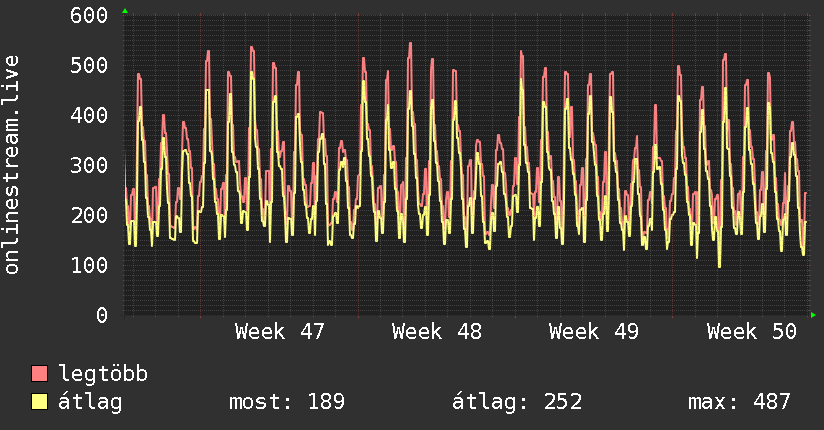Click the 0 y-axis label
Screen dimensions: 824x430
[102, 315]
